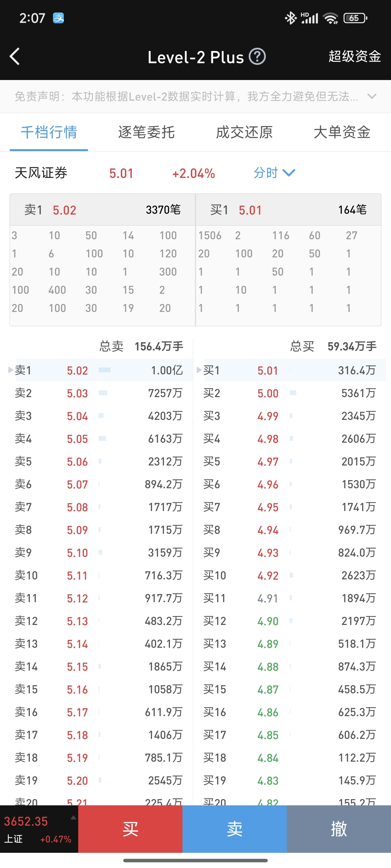
Task: Select 买18 price 4.84 row
Action: pyautogui.click(x=290, y=758)
